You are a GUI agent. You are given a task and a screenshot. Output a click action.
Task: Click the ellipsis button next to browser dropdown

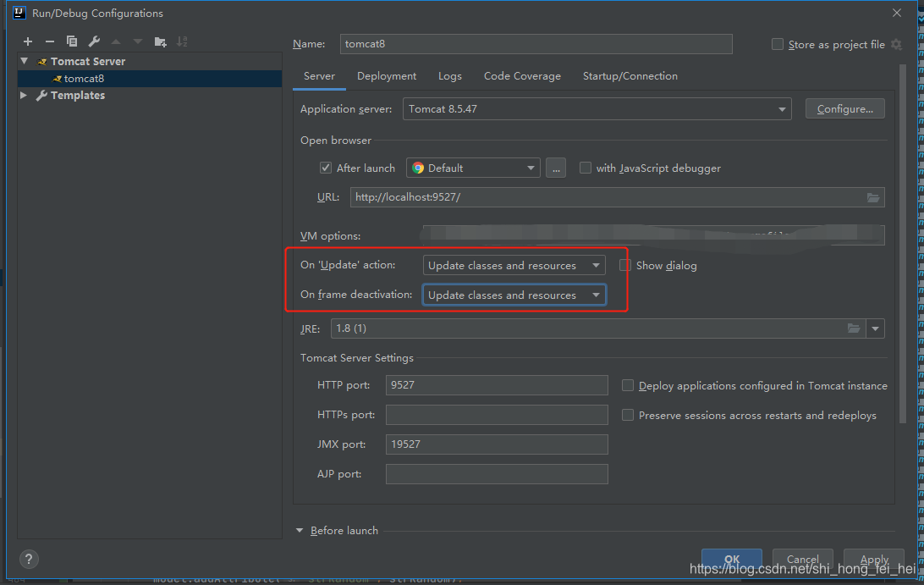[556, 168]
